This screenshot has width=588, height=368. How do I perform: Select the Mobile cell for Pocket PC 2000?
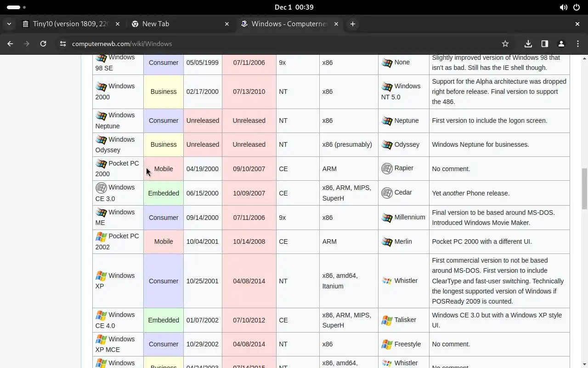[x=164, y=169]
